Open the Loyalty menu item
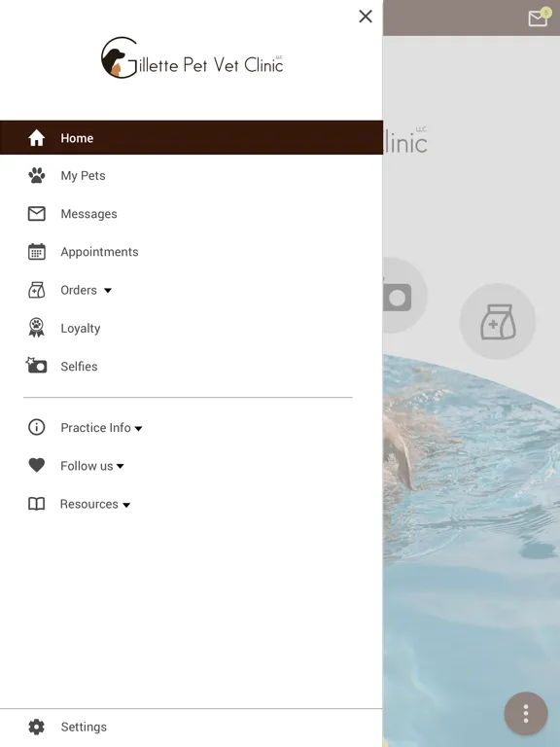560x747 pixels. [x=81, y=328]
